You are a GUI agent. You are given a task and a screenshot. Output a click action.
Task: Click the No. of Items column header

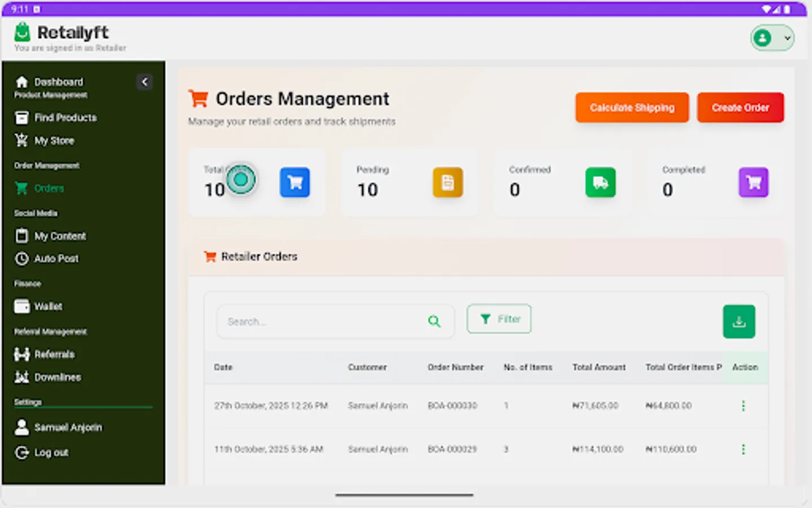pos(528,367)
